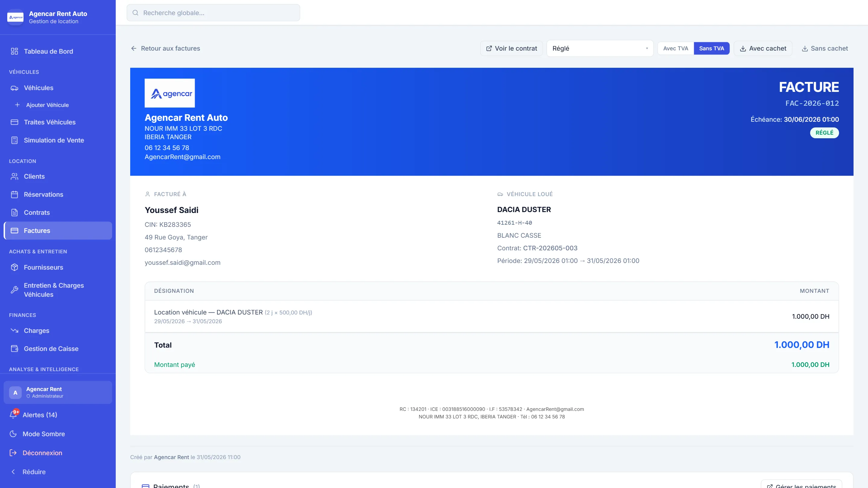Click the moon icon for Mode Sombre
This screenshot has width=868, height=488.
click(13, 434)
